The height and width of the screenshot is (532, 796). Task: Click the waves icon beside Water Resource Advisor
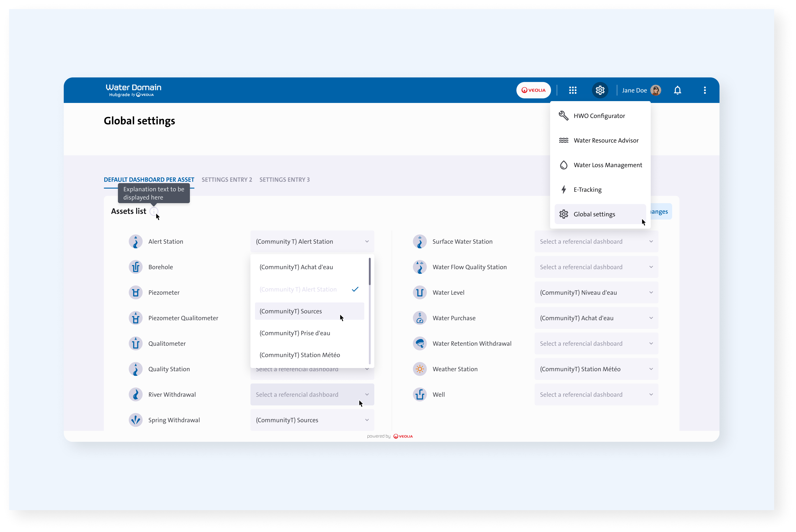[563, 141]
